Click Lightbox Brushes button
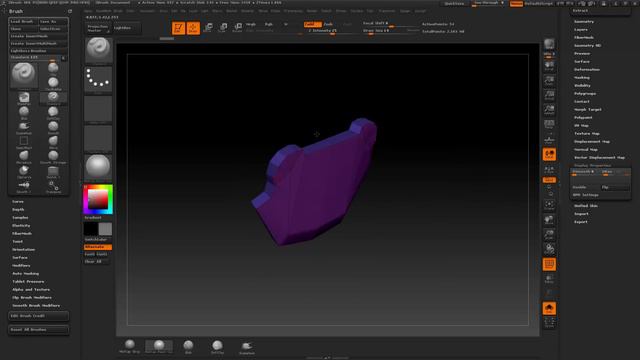The height and width of the screenshot is (360, 640). coord(38,51)
